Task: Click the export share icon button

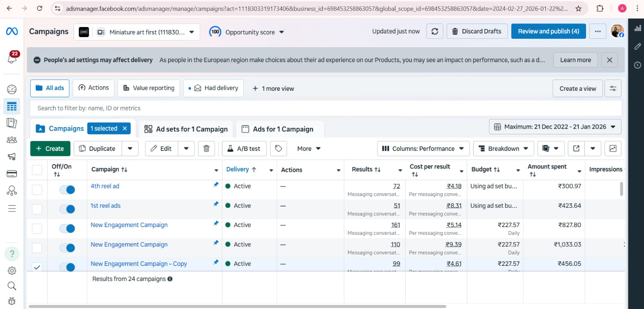Action: point(576,148)
